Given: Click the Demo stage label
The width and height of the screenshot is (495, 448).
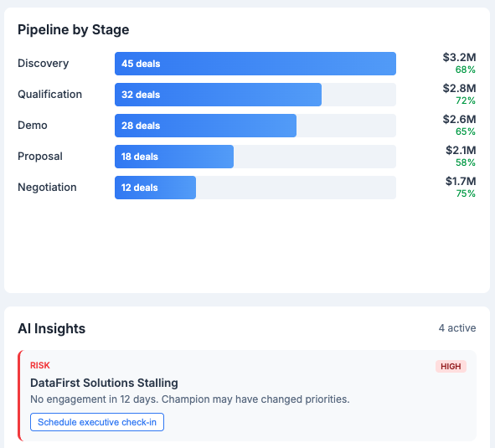Looking at the screenshot, I should coord(33,125).
